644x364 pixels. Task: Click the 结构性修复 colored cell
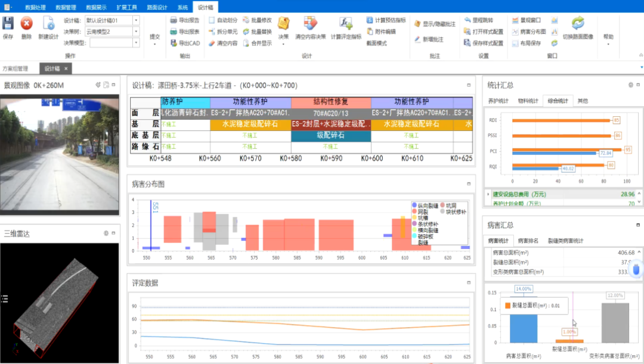(x=331, y=102)
